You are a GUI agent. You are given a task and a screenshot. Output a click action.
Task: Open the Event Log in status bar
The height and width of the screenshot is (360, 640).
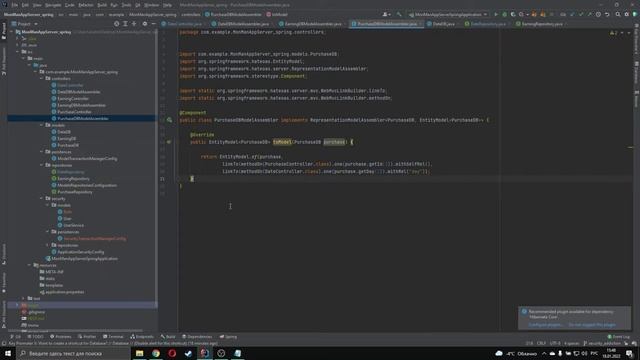click(x=619, y=337)
